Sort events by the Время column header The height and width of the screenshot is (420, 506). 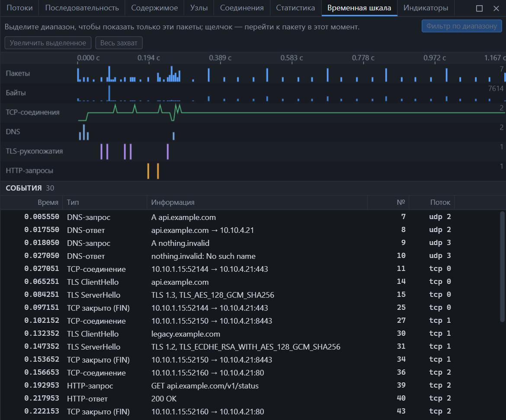pyautogui.click(x=48, y=202)
